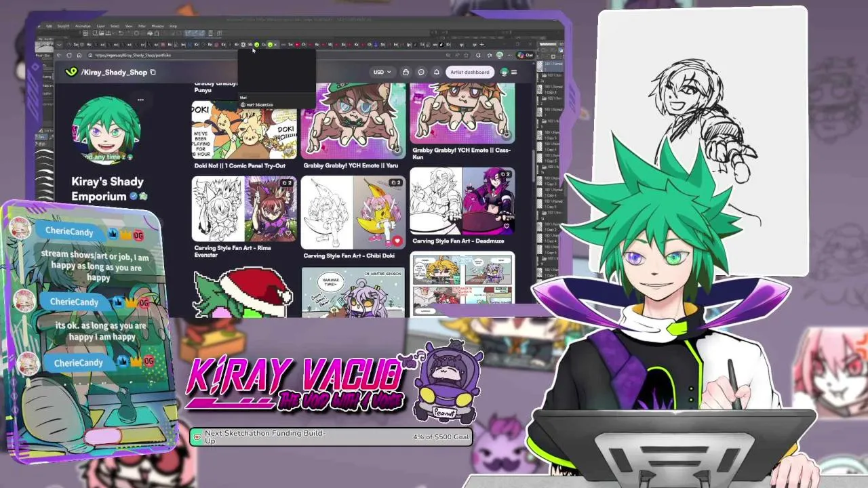Open Clip Studio Select menu

pyautogui.click(x=115, y=26)
